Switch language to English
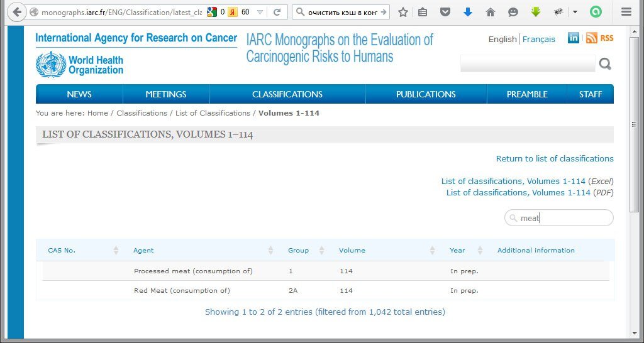Screen dimensions: 644x343 click(502, 40)
